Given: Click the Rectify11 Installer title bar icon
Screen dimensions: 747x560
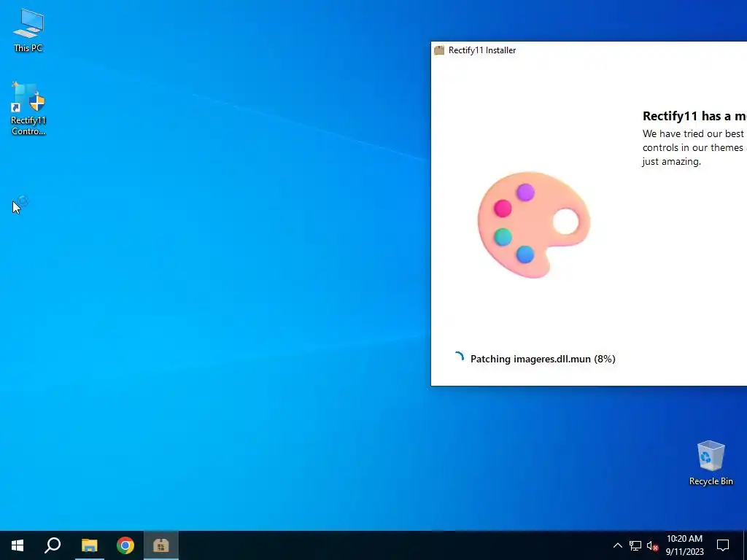Looking at the screenshot, I should pyautogui.click(x=439, y=50).
